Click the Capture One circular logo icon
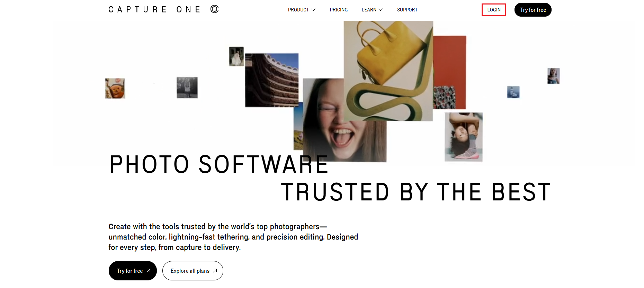This screenshot has width=644, height=288. pyautogui.click(x=214, y=9)
